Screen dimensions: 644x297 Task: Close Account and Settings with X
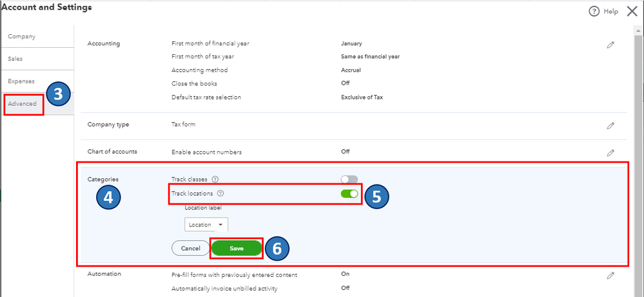pos(632,12)
